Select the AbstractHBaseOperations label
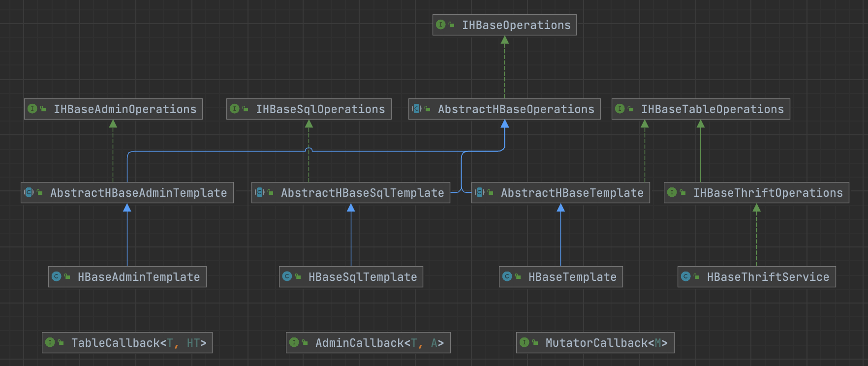 [516, 109]
